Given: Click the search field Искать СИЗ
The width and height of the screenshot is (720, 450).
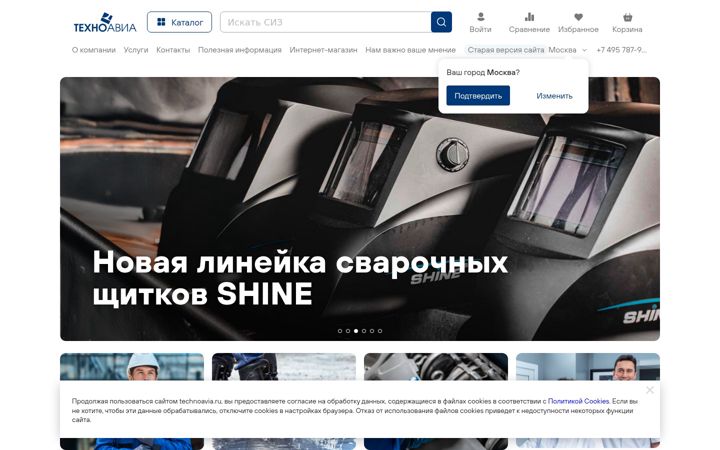Looking at the screenshot, I should 326,22.
